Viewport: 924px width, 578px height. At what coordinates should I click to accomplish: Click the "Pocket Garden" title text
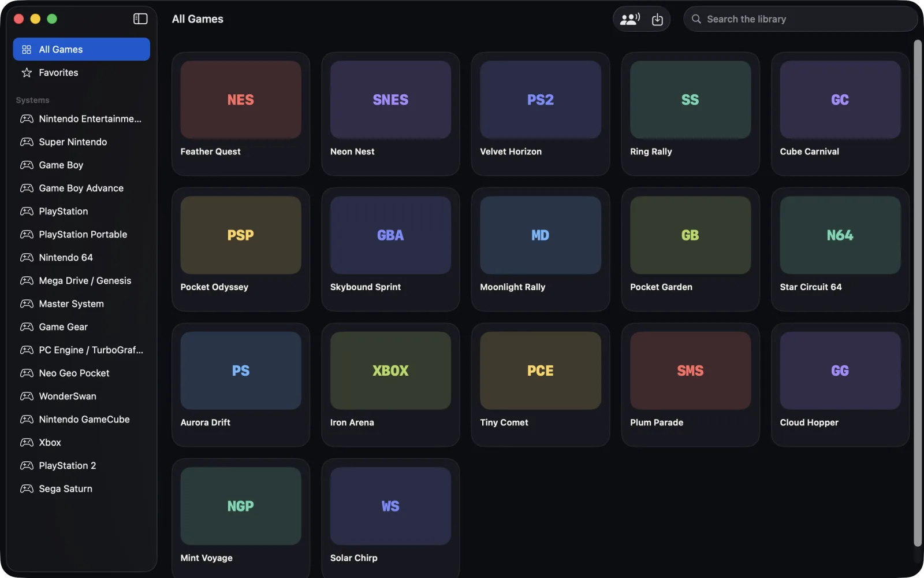(661, 287)
